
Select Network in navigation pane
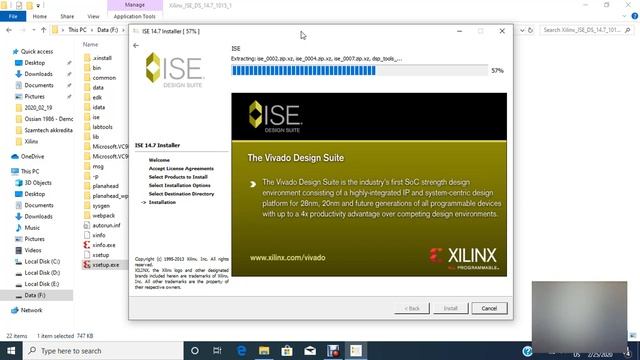(x=31, y=310)
